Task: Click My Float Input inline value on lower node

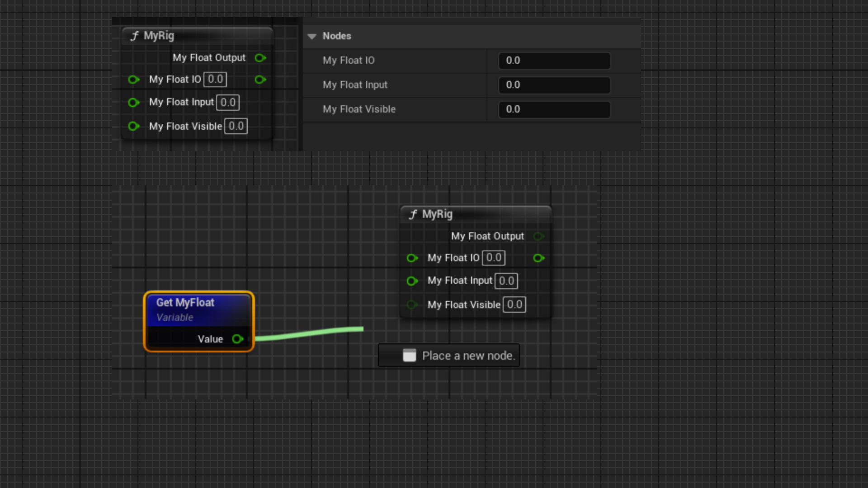Action: click(506, 281)
